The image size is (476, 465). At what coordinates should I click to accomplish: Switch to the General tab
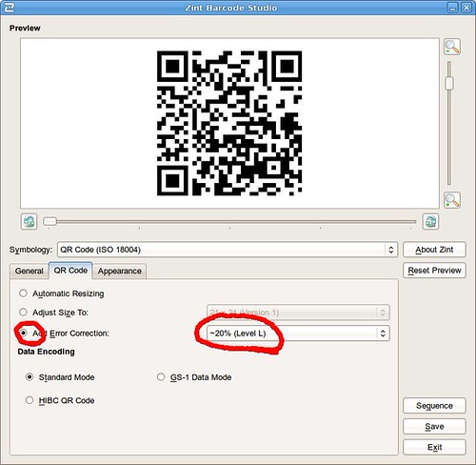[x=30, y=272]
